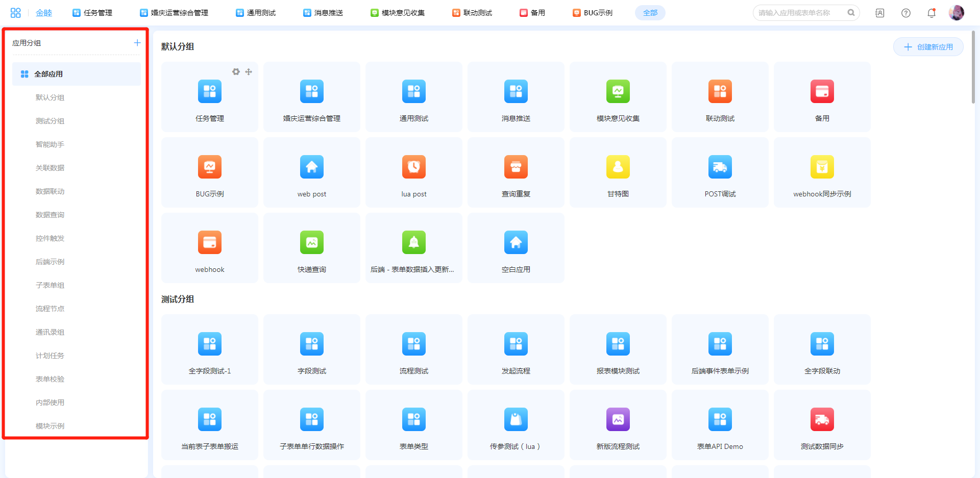980x478 pixels.
Task: Click the notification bell icon
Action: tap(931, 13)
